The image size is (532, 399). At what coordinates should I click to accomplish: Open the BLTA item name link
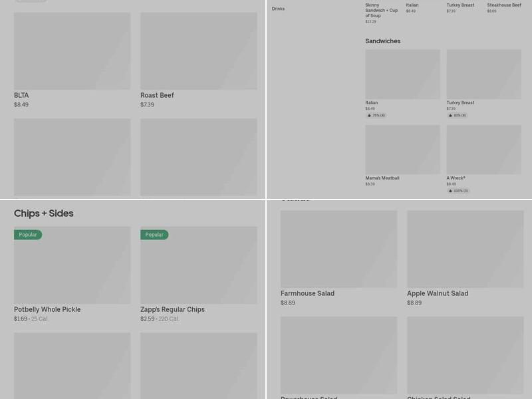[21, 95]
